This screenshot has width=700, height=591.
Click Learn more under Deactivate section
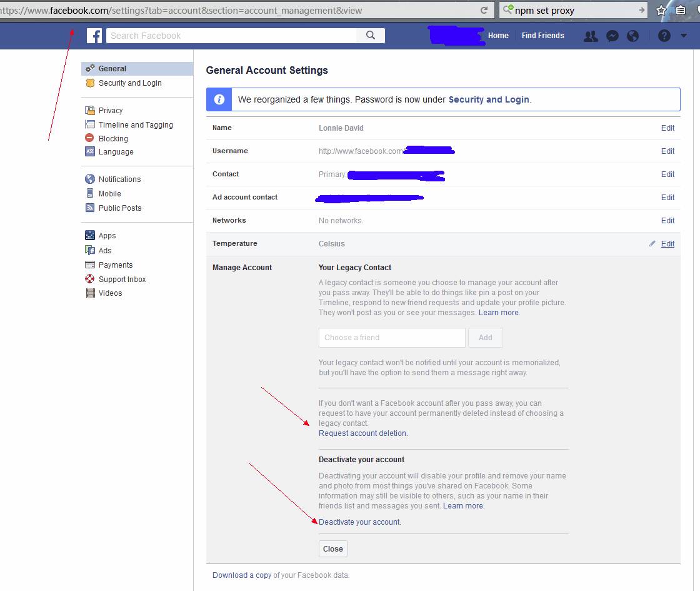pos(463,506)
